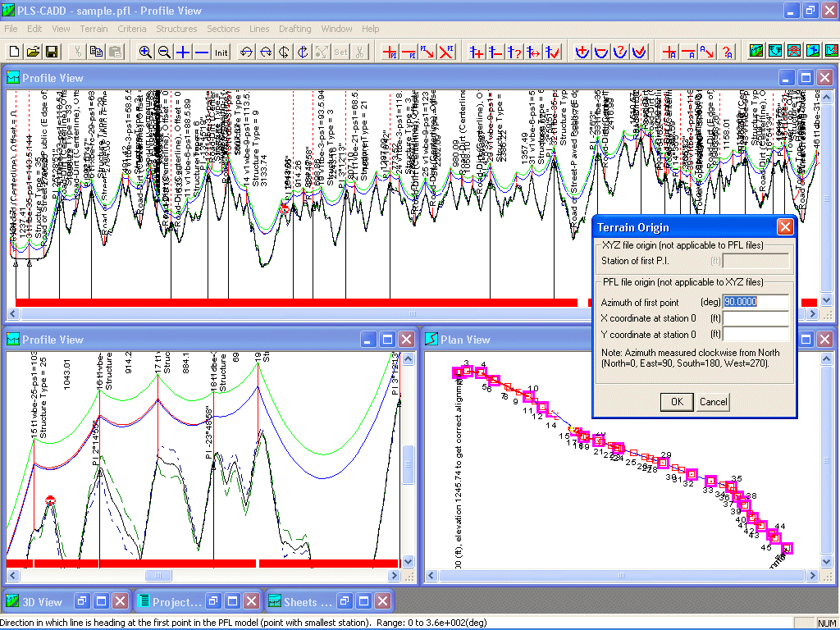Click the red question mark annotation icon
The width and height of the screenshot is (840, 630).
pyautogui.click(x=728, y=52)
